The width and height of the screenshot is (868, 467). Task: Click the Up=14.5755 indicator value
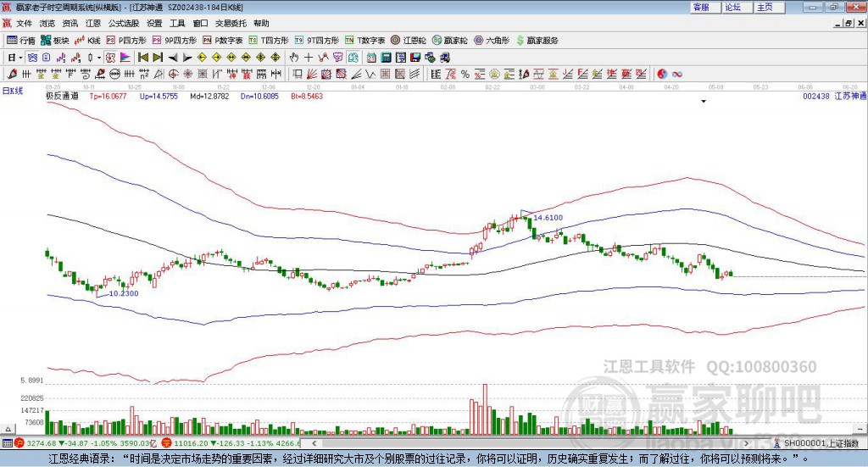point(159,97)
